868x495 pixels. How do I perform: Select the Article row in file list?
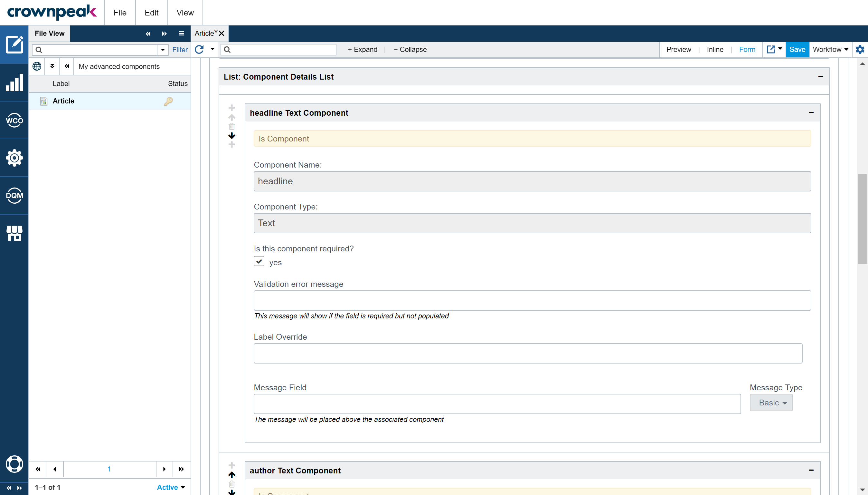[x=110, y=101]
